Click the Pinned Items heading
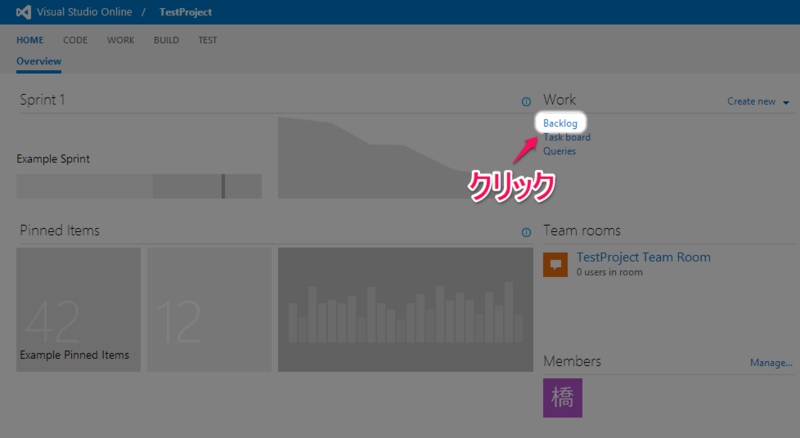The height and width of the screenshot is (438, 800). 60,230
